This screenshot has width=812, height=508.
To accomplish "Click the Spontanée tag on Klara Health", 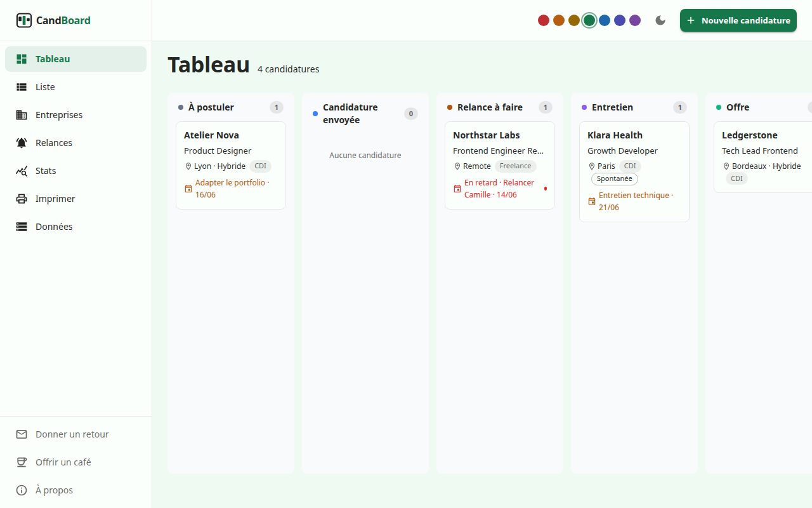I will tap(615, 179).
